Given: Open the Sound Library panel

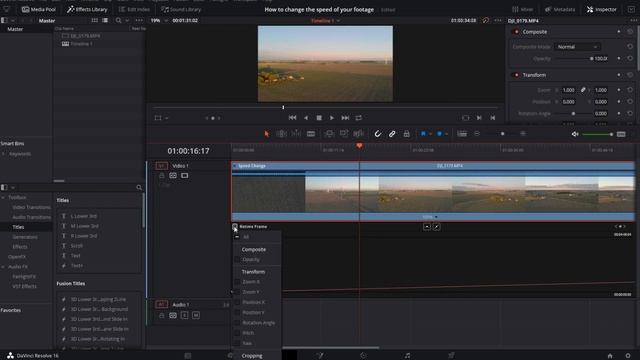Looking at the screenshot, I should [181, 9].
